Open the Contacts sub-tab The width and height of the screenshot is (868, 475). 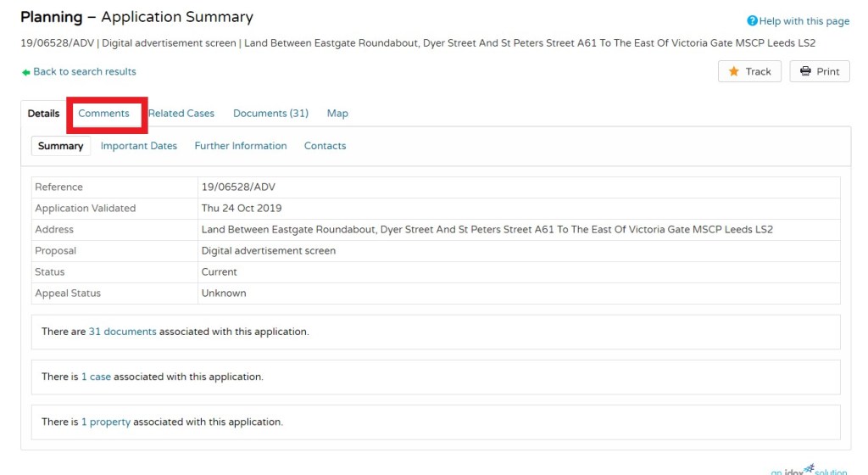click(x=325, y=146)
